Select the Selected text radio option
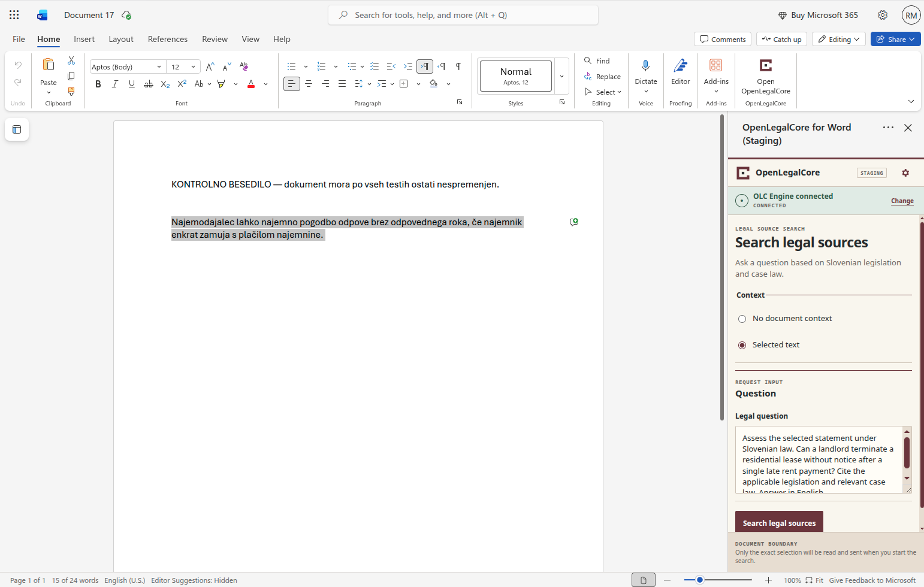 [742, 345]
